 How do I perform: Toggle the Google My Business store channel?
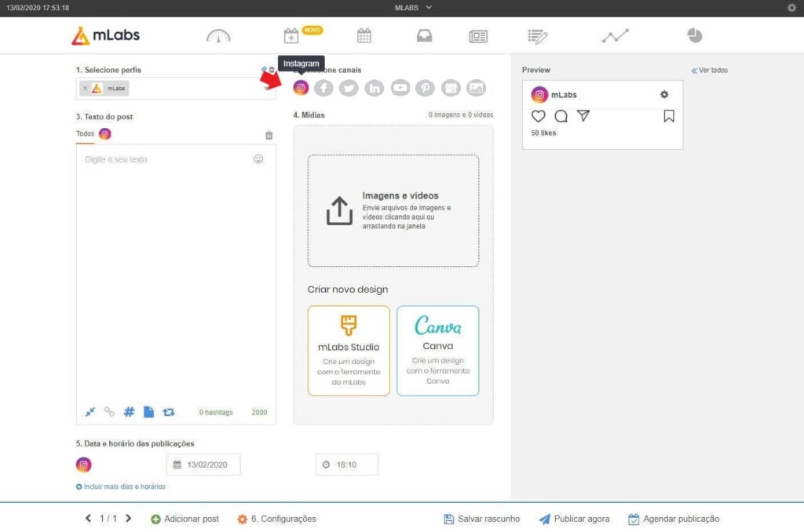coord(451,88)
